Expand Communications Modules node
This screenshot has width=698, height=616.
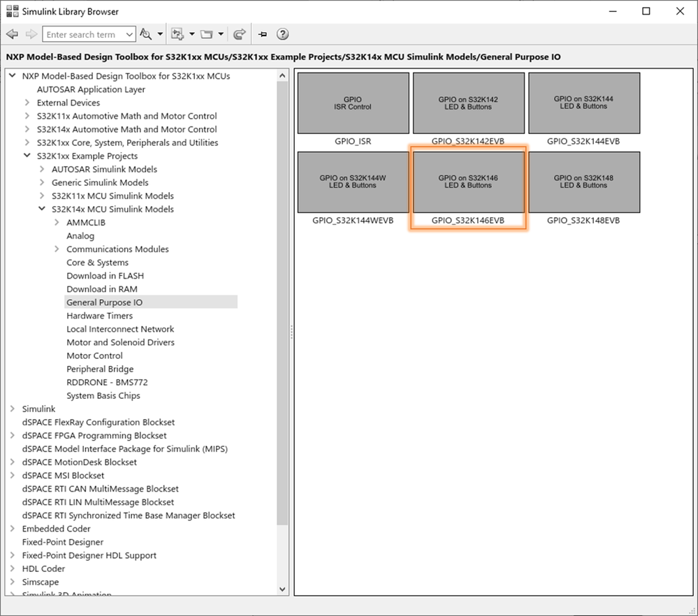coord(57,249)
